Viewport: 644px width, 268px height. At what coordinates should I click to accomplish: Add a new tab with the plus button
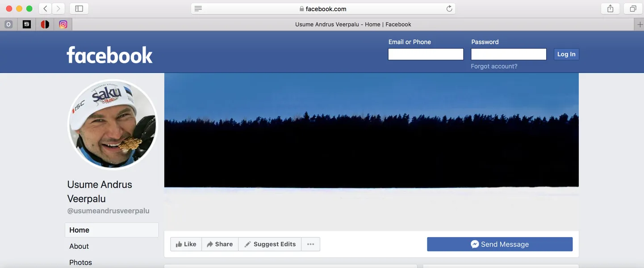[x=640, y=25]
